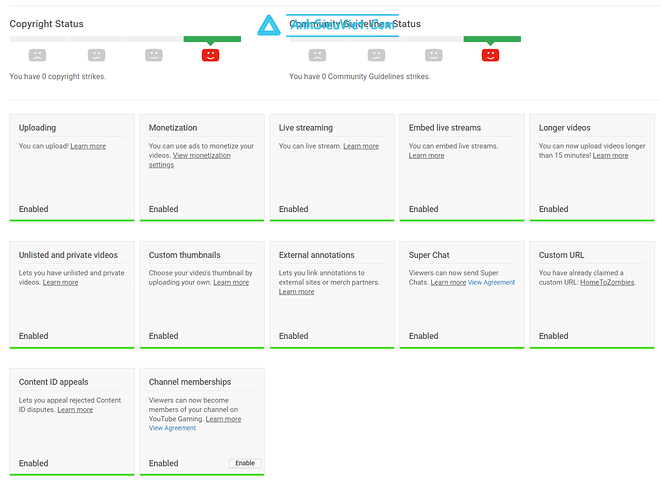This screenshot has height=500, width=661.
Task: Open Learn more link in Live streaming card
Action: coord(361,146)
